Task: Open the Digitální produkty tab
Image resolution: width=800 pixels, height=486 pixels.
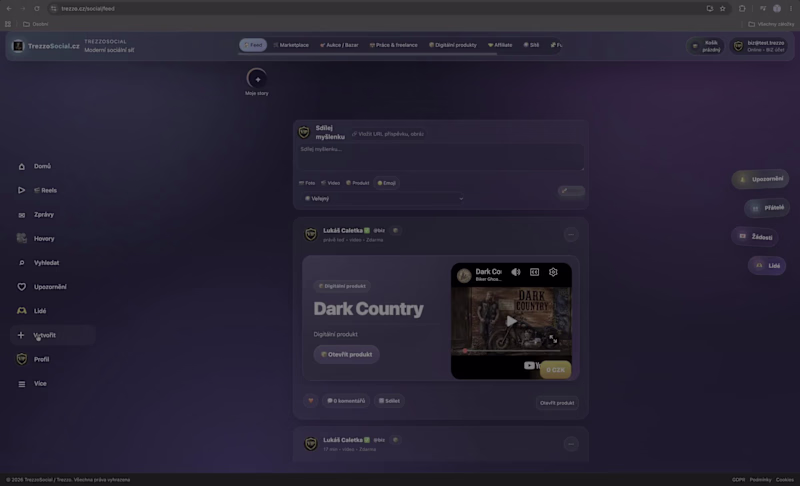Action: click(x=453, y=45)
